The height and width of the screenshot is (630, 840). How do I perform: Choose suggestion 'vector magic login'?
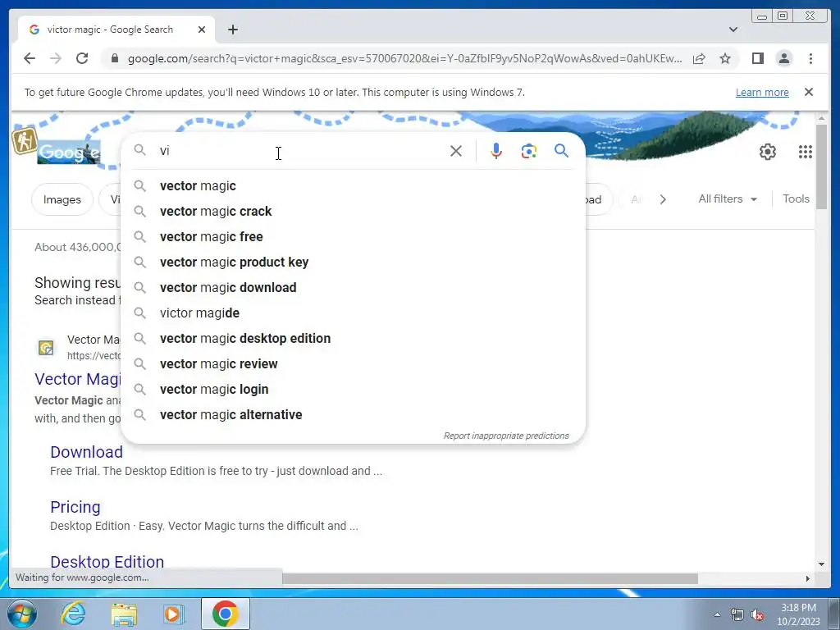click(x=354, y=390)
